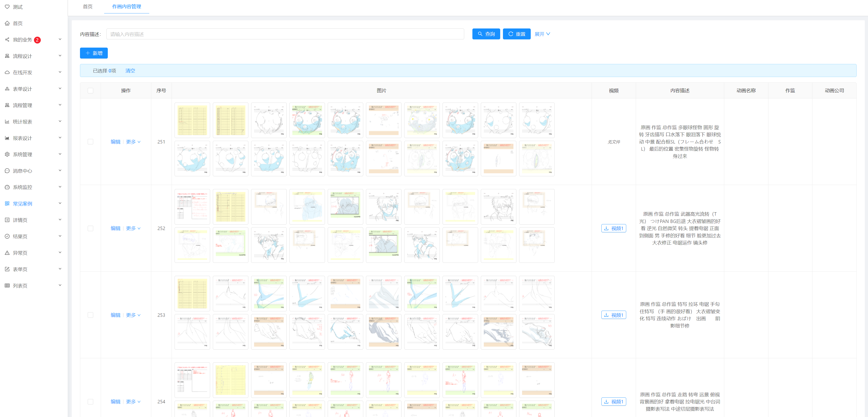This screenshot has width=868, height=417.
Task: Click the home icon in sidebar
Action: click(7, 23)
